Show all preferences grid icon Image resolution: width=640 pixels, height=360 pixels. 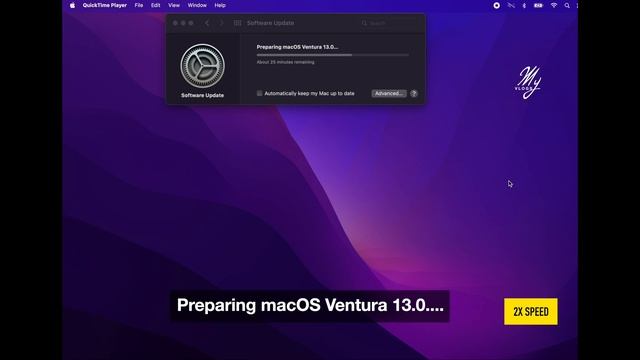[237, 23]
